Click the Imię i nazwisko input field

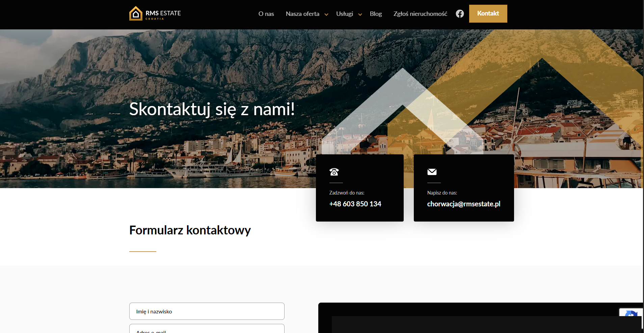[x=207, y=311]
